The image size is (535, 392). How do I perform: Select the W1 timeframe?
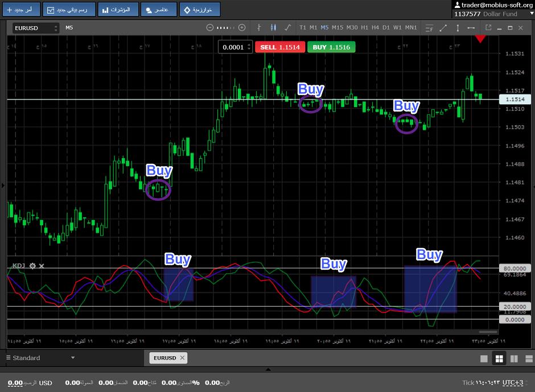point(397,28)
